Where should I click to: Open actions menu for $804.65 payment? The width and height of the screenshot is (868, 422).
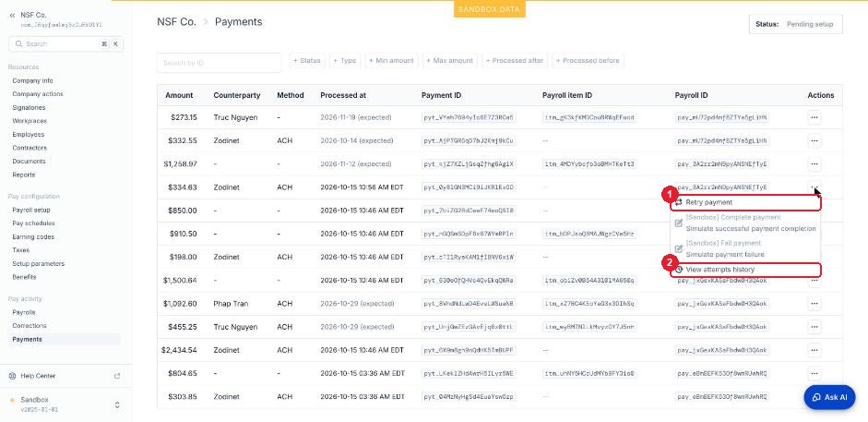814,373
